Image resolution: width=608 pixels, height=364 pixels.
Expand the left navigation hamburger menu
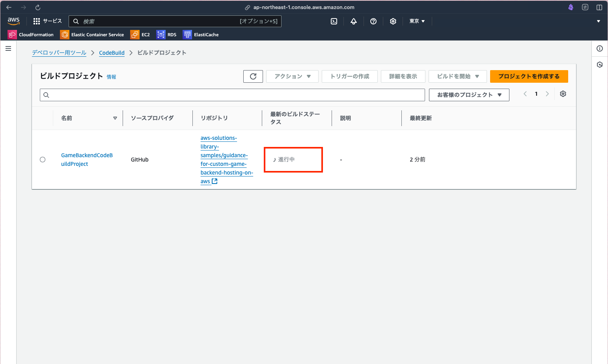coord(8,48)
